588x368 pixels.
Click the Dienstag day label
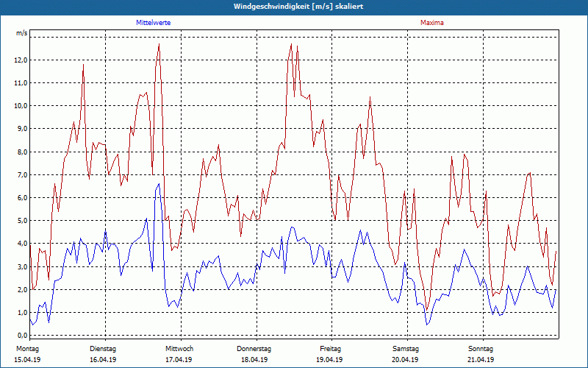(103, 349)
